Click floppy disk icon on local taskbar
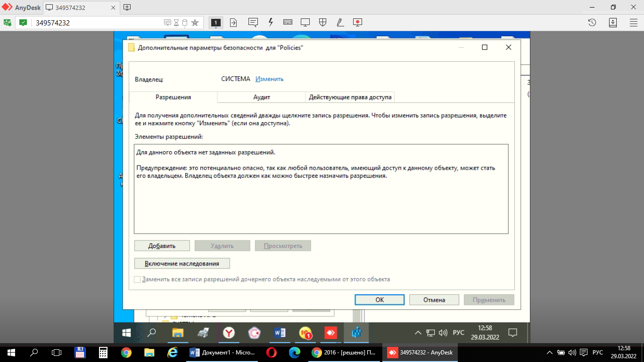This screenshot has height=362, width=644. pos(80,352)
